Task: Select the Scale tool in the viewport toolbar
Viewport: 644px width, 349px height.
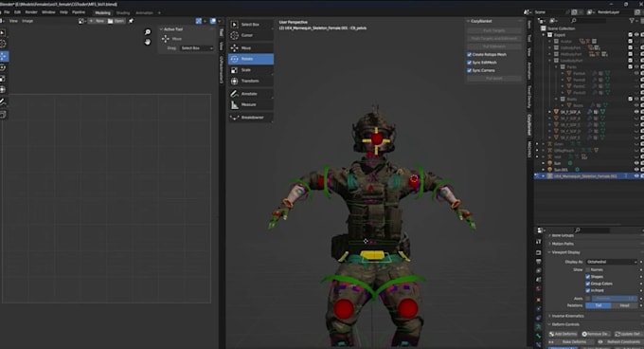Action: click(x=251, y=70)
